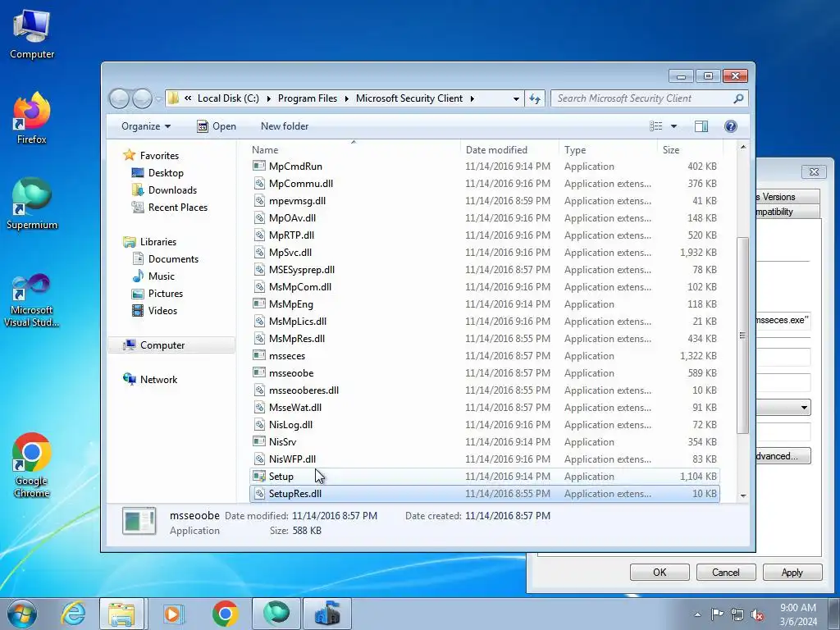Select the MpCommu.dll file

[485, 184]
